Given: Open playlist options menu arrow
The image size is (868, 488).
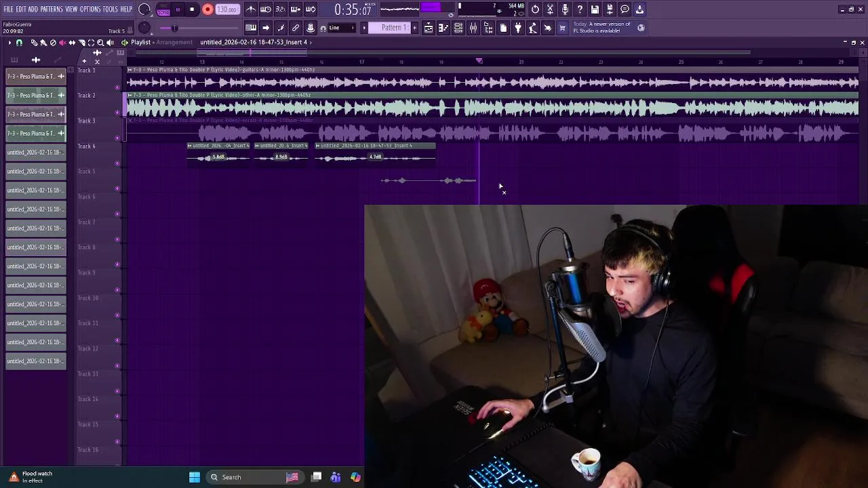Looking at the screenshot, I should (9, 43).
